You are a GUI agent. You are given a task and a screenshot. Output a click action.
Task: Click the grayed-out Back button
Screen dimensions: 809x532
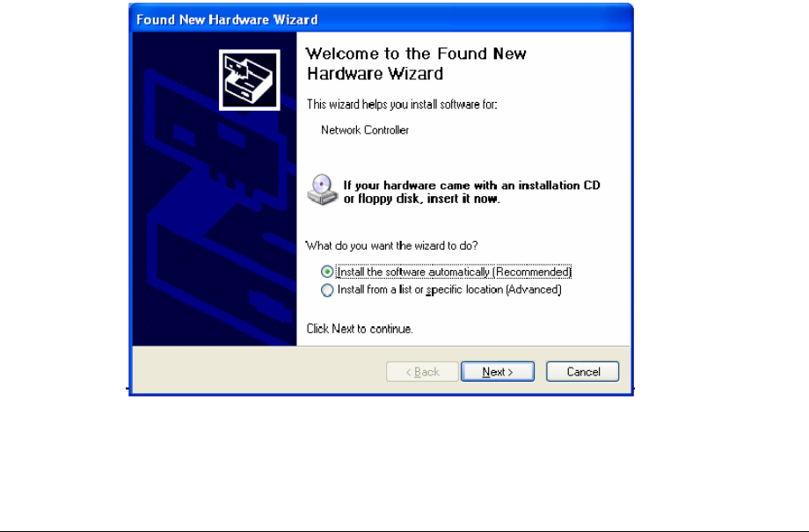tap(422, 372)
